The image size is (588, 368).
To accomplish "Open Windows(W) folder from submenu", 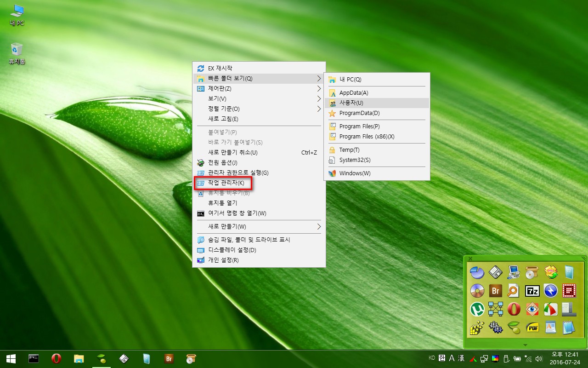I will click(x=377, y=173).
